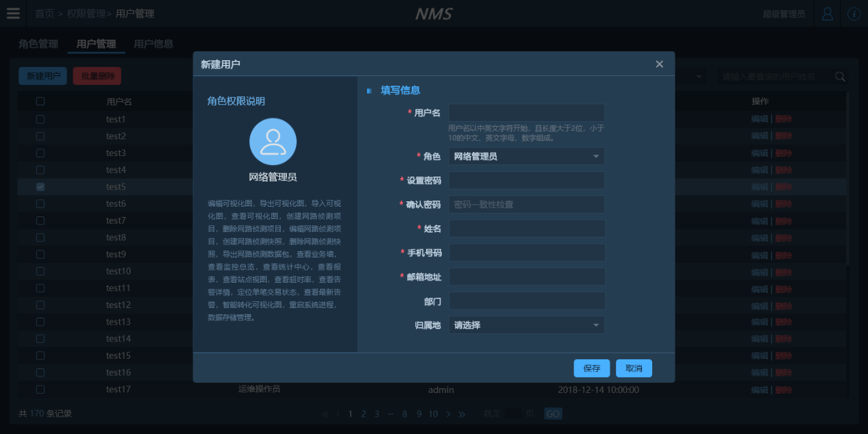Viewport: 868px width, 434px height.
Task: Click the 保存 button
Action: tap(591, 368)
